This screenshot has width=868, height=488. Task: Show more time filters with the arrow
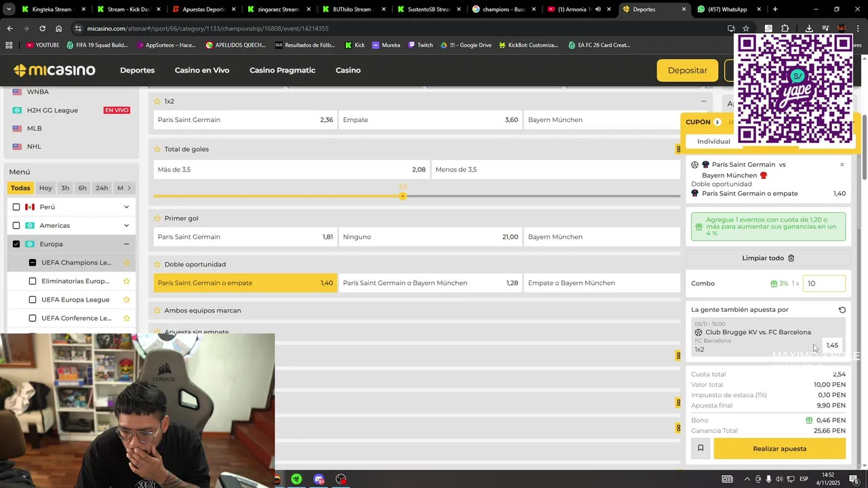point(129,188)
